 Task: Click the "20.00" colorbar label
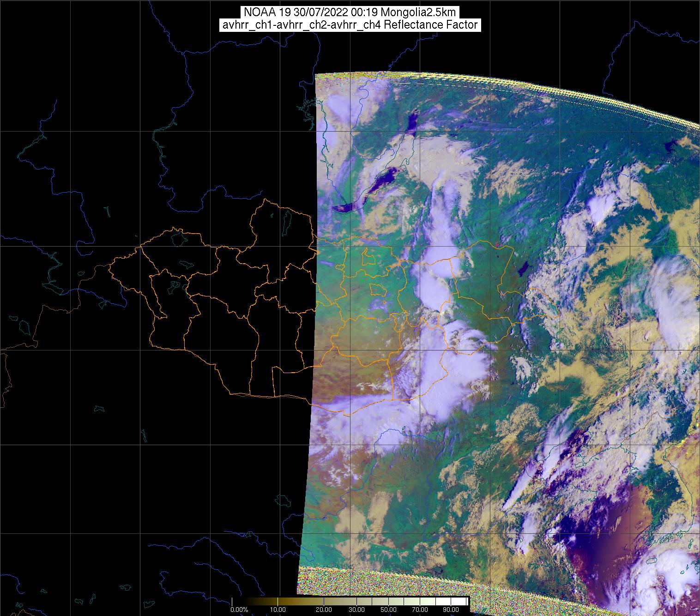pos(324,610)
